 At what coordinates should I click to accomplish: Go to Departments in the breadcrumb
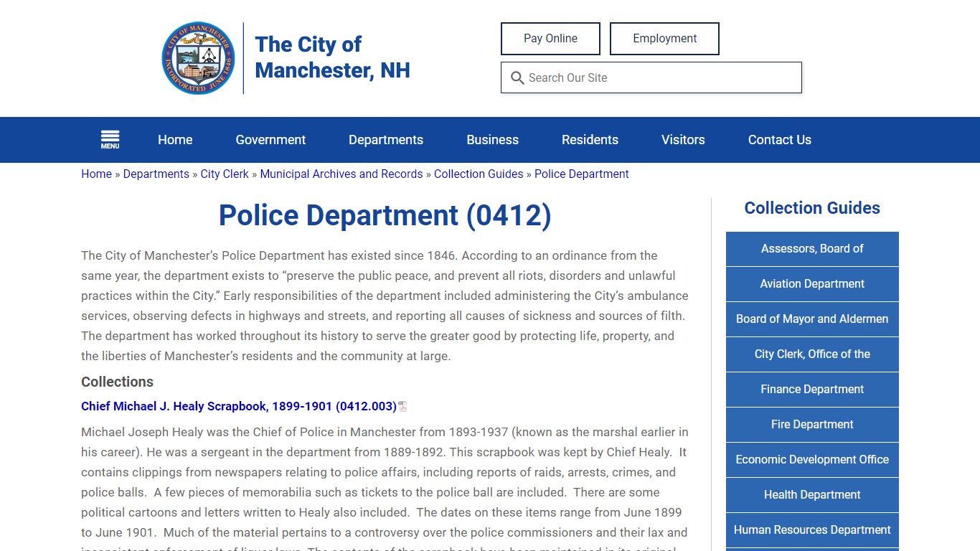click(156, 174)
